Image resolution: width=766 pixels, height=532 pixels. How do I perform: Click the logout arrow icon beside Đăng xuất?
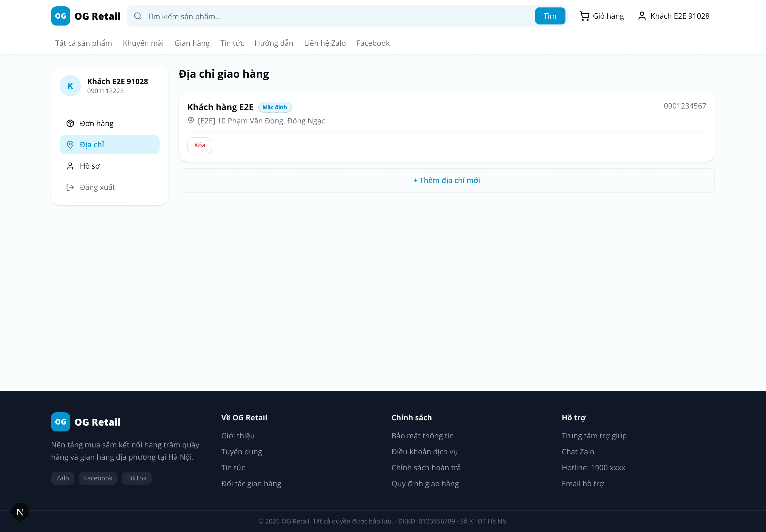(x=70, y=187)
